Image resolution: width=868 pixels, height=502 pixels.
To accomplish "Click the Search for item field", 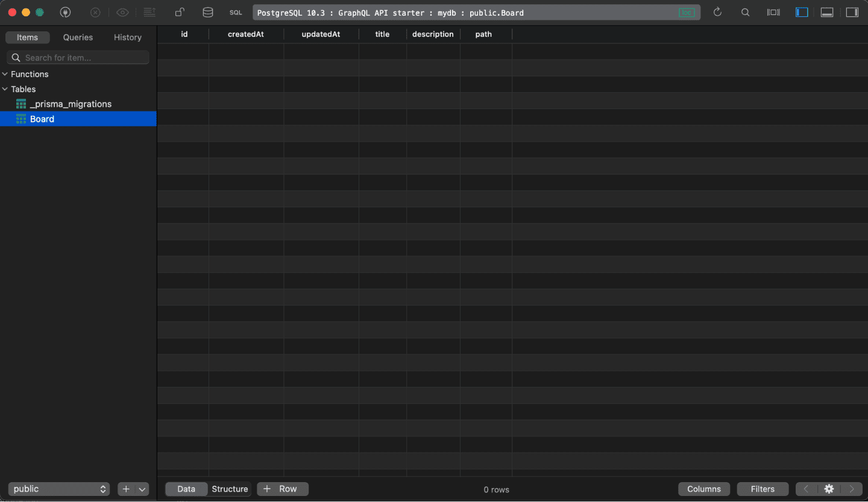I will click(x=78, y=58).
